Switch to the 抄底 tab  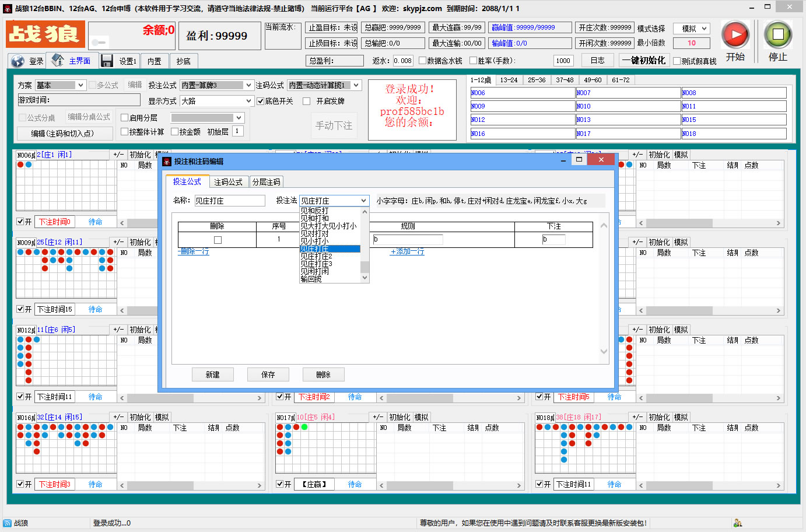(x=183, y=60)
